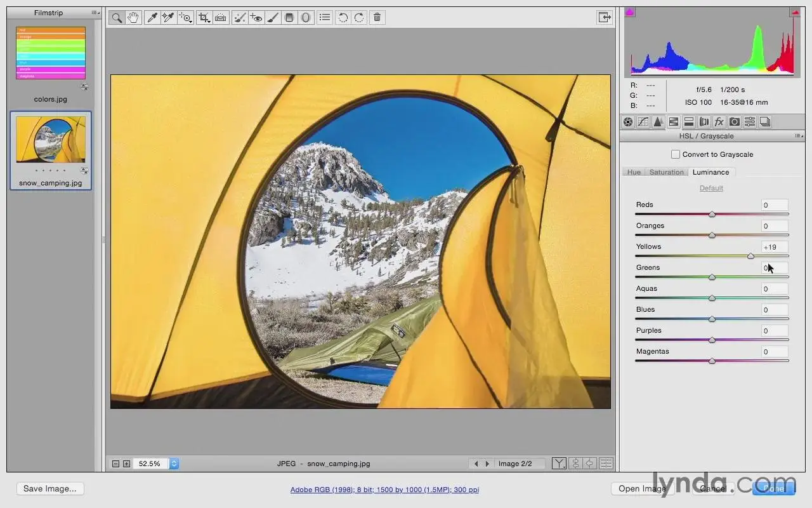Click the Open Image button

point(643,488)
